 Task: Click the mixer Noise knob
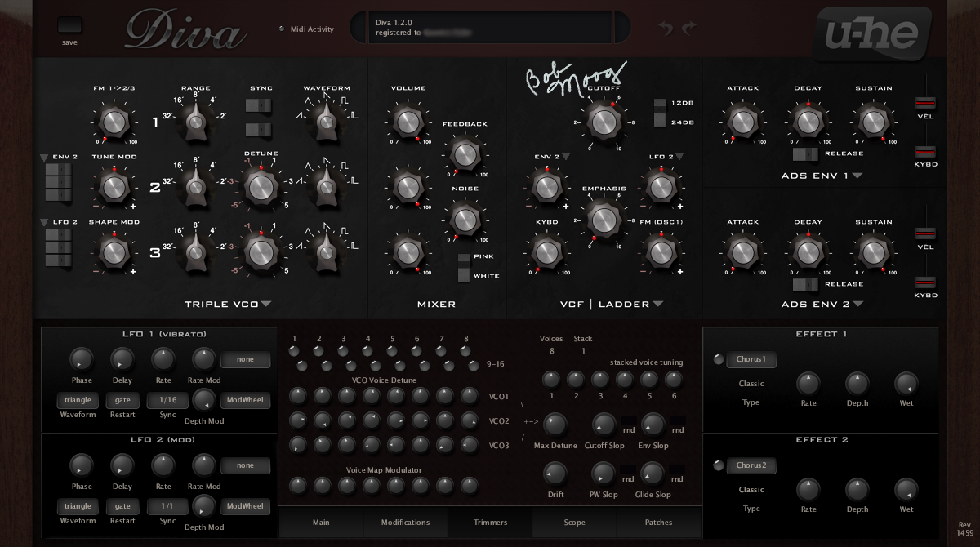(x=464, y=220)
